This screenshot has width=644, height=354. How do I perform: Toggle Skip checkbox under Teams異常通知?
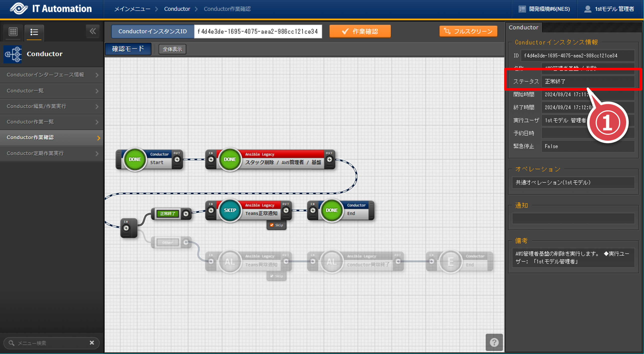coord(272,276)
